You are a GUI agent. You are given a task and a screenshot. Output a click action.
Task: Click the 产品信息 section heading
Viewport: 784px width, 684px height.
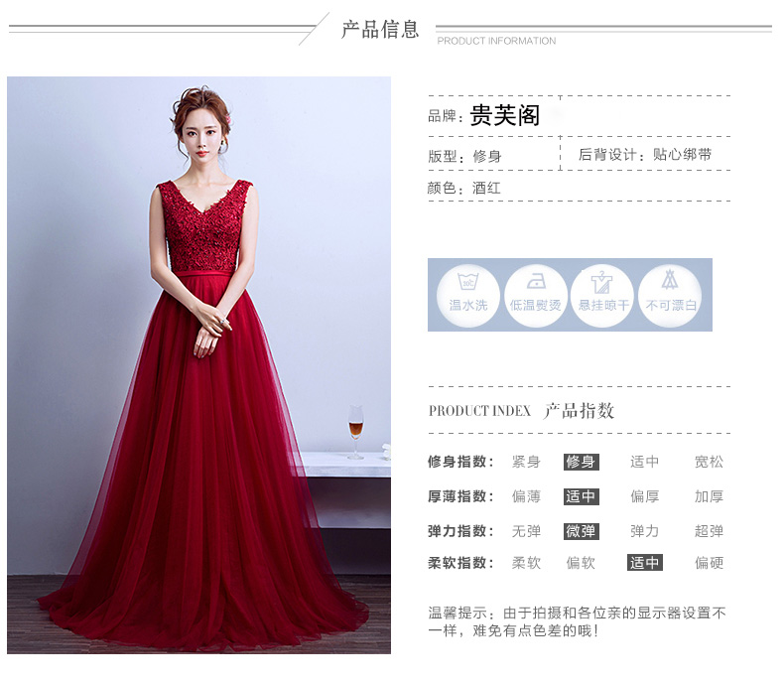[380, 30]
